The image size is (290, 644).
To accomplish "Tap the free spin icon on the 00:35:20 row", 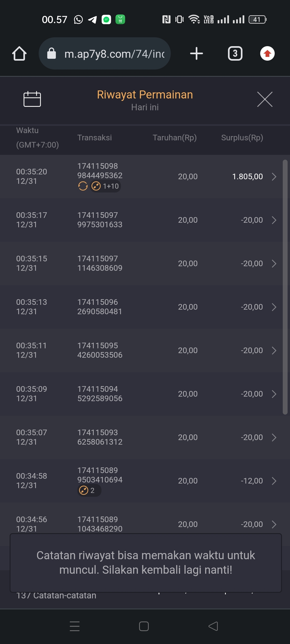I will click(83, 186).
